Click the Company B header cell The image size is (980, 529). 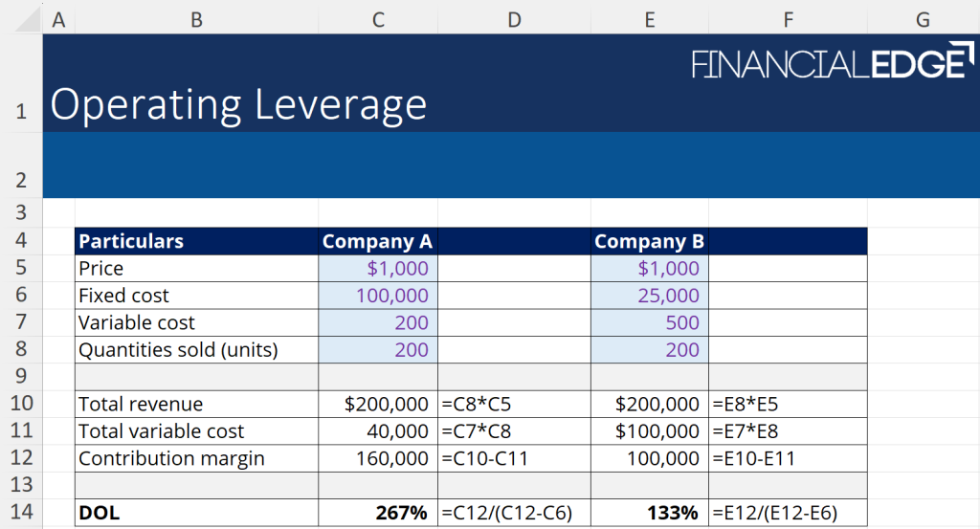650,241
